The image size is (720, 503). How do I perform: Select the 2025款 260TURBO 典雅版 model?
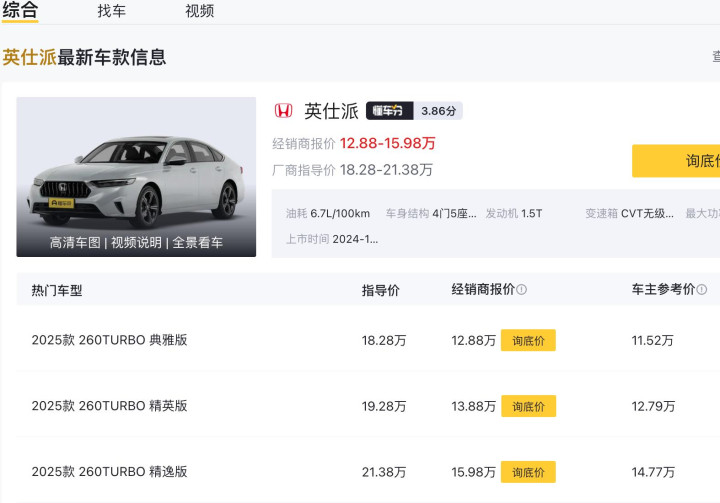[109, 340]
